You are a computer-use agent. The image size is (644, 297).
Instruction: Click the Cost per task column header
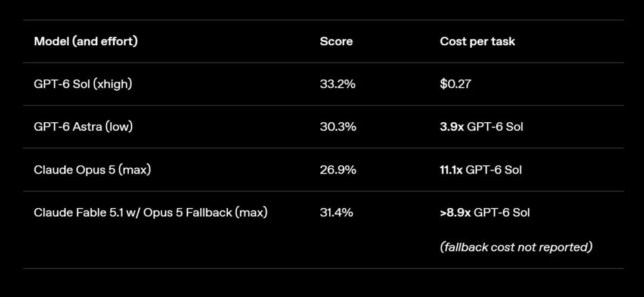(477, 42)
